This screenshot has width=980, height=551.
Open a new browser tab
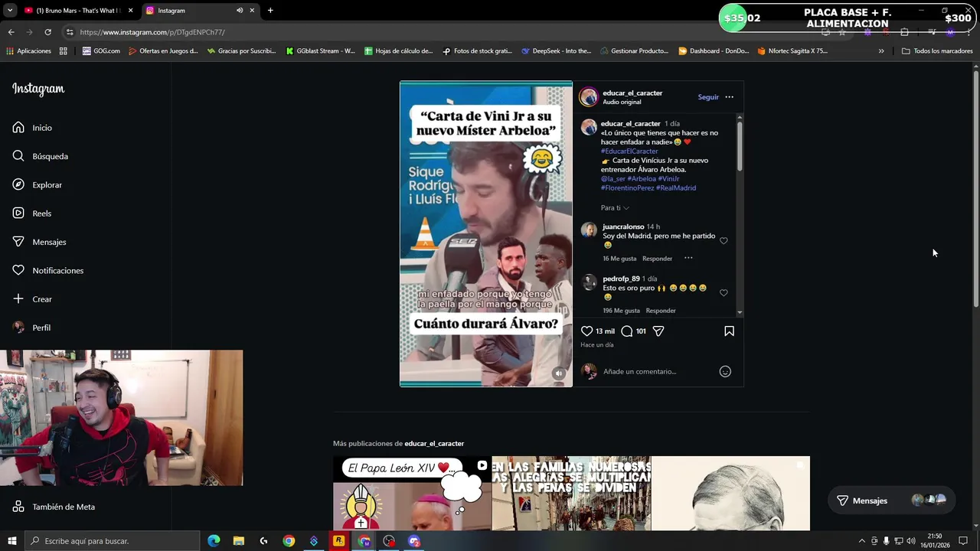(x=270, y=11)
